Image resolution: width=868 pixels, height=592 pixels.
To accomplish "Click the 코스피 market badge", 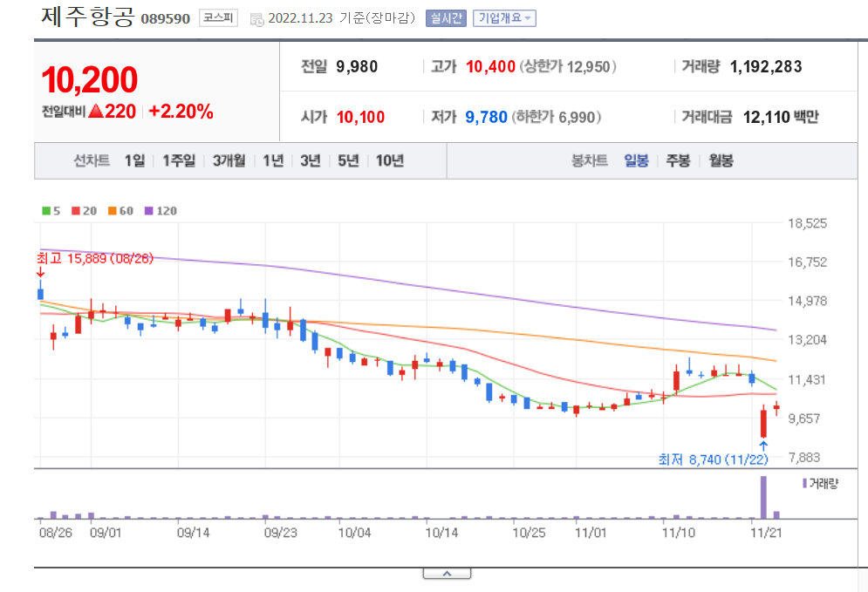I will tap(218, 17).
